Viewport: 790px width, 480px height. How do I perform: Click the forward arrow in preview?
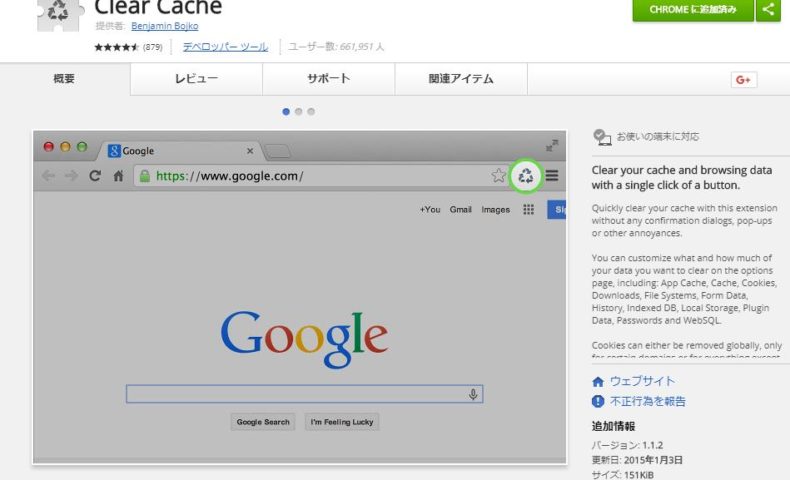pos(72,175)
